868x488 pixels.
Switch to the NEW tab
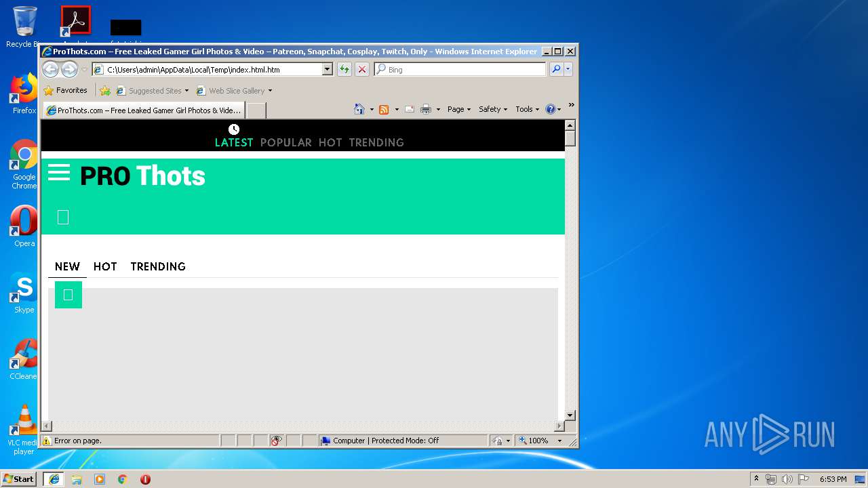point(67,266)
